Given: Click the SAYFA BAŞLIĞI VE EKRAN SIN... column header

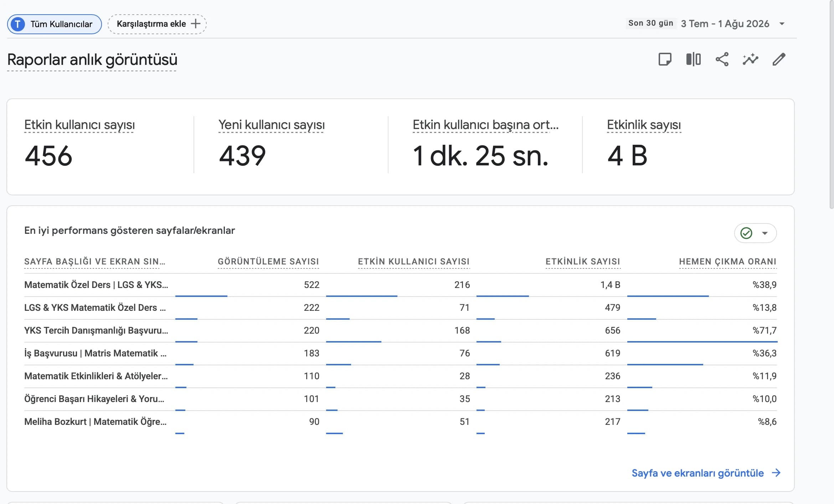Looking at the screenshot, I should 95,262.
